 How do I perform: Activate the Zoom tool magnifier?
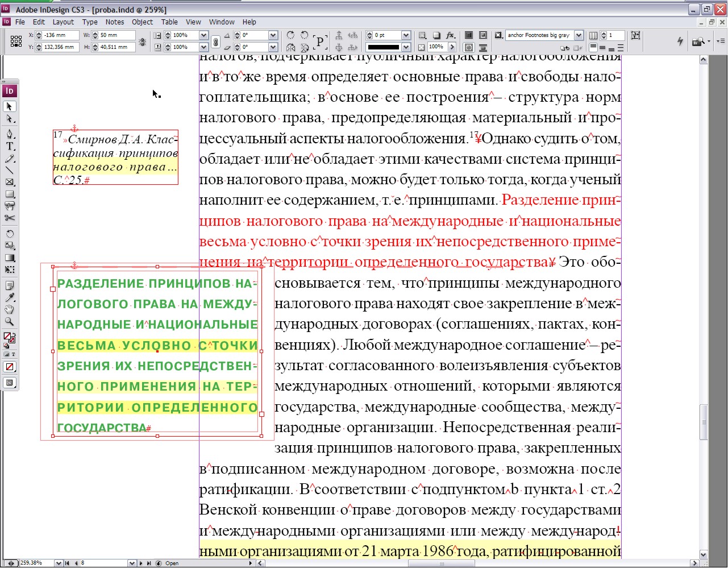[10, 322]
